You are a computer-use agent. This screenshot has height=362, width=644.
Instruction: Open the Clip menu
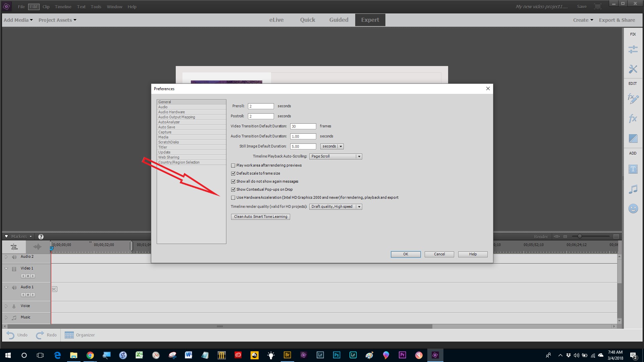coord(46,7)
